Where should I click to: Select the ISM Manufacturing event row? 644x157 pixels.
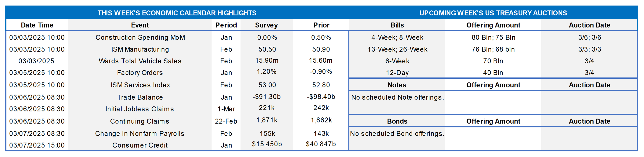click(x=140, y=49)
